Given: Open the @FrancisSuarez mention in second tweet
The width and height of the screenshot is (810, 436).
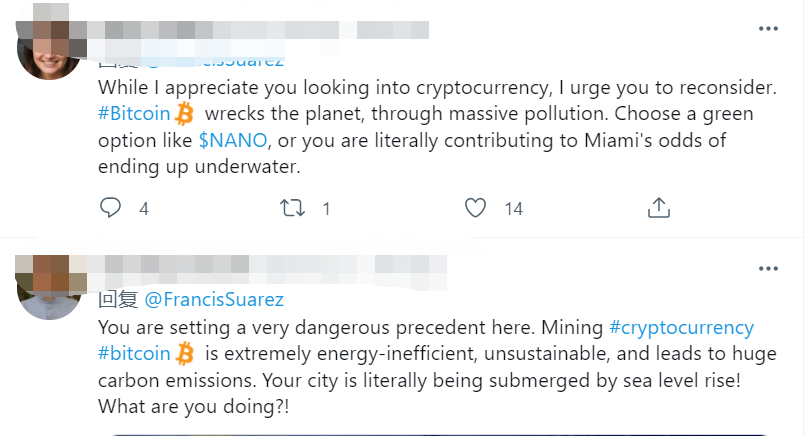Looking at the screenshot, I should [x=214, y=299].
